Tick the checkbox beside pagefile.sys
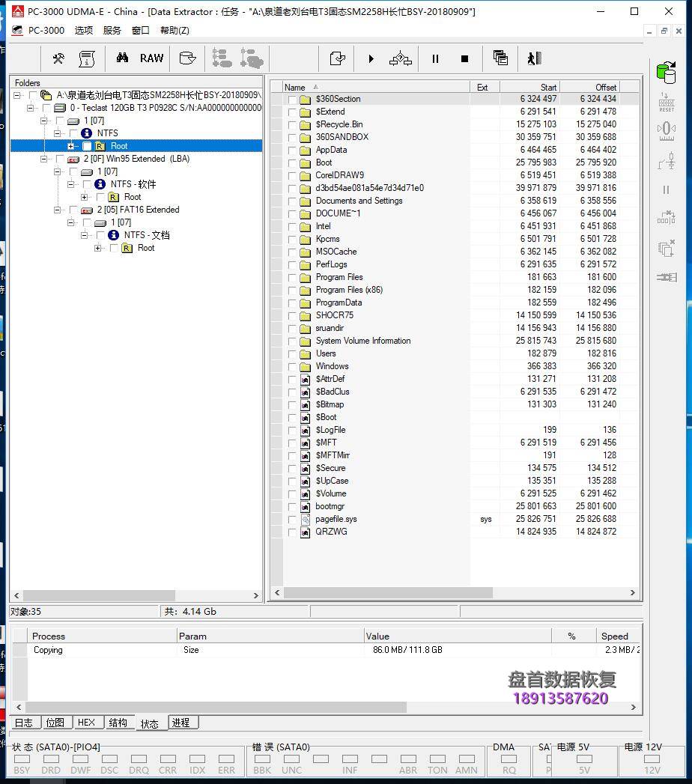The width and height of the screenshot is (692, 784). point(292,520)
